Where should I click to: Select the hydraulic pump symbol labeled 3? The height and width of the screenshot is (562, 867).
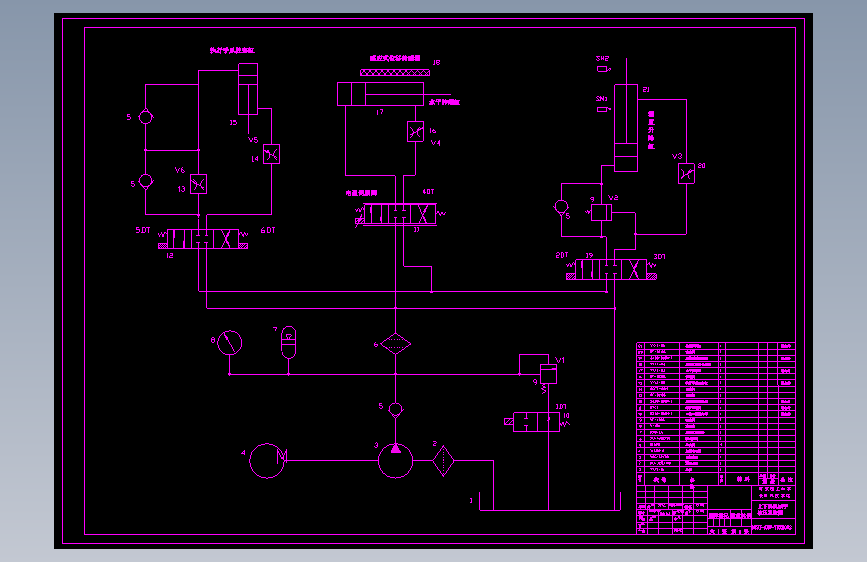tap(395, 460)
